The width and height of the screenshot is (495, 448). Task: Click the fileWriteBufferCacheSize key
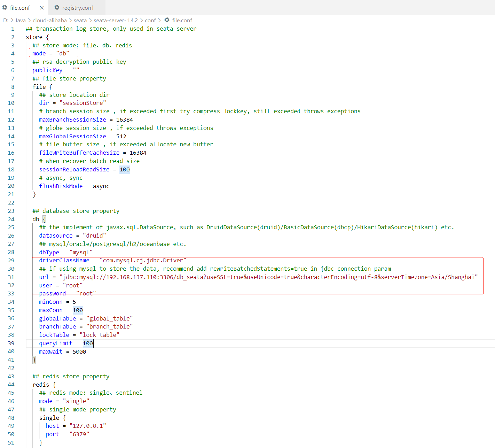[x=79, y=153]
